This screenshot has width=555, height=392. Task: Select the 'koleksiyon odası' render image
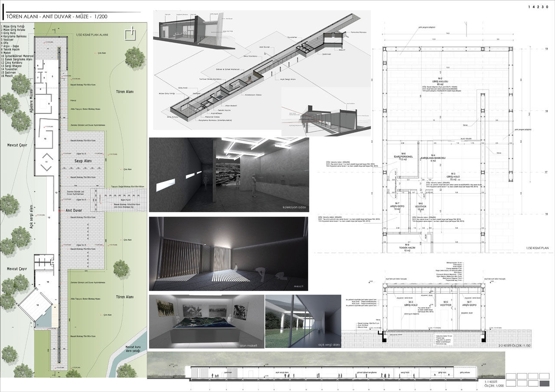[229, 175]
